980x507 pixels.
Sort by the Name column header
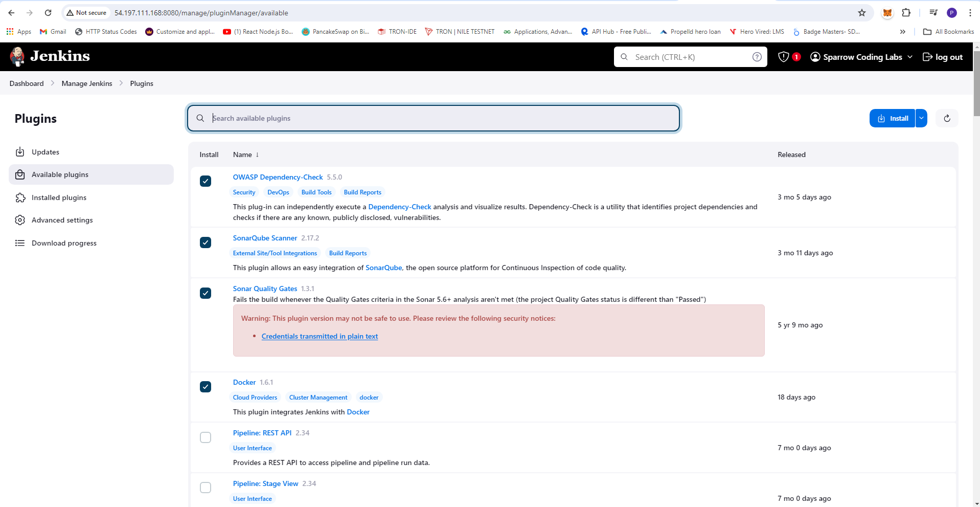pos(246,155)
